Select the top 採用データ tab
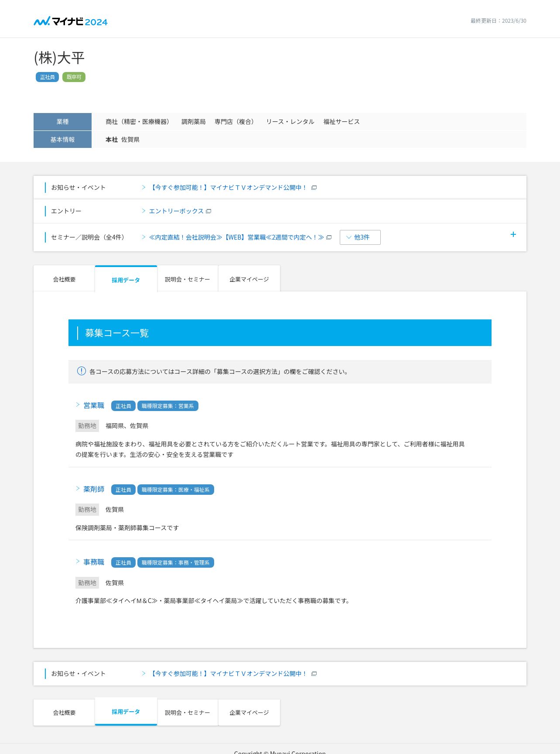The width and height of the screenshot is (560, 754). tap(126, 279)
